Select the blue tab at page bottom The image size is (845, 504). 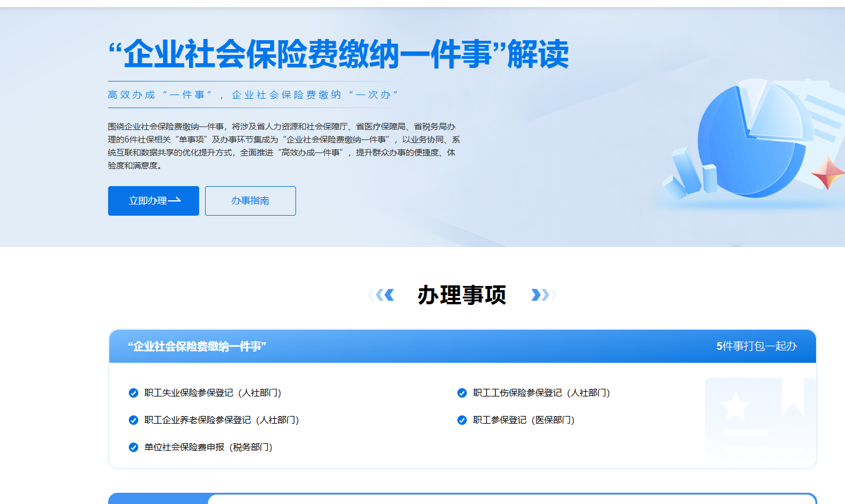(x=158, y=499)
